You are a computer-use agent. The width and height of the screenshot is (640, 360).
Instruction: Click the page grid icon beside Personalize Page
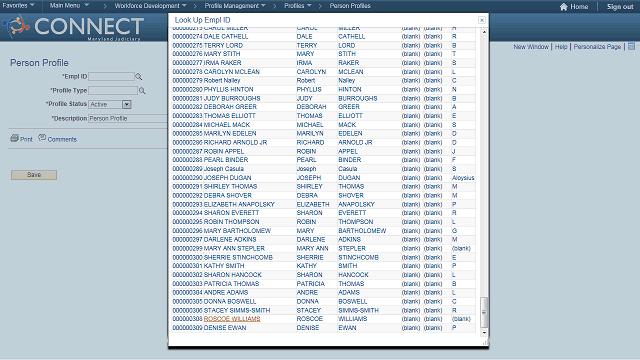tap(631, 47)
